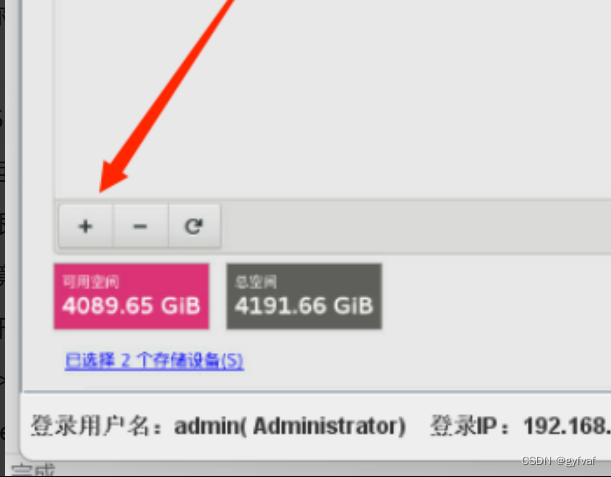
Task: Click the 可用空间 label text
Action: (91, 282)
